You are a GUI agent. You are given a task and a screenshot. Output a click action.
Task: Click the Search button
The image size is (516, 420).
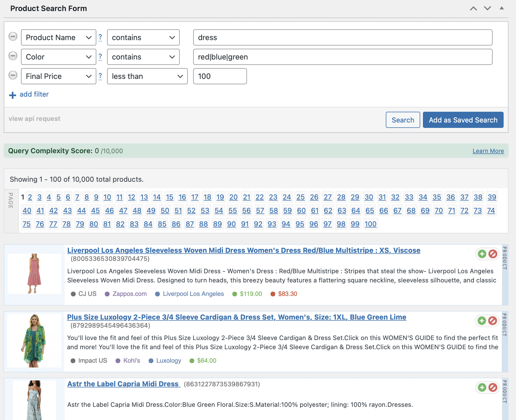(403, 120)
